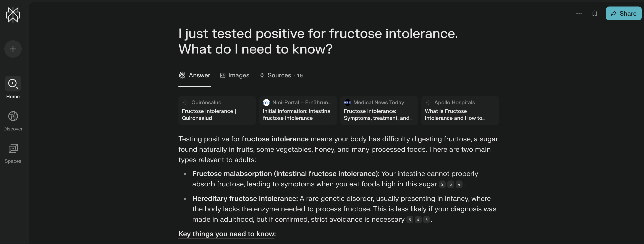
Task: Switch to the Sources tab
Action: [281, 75]
